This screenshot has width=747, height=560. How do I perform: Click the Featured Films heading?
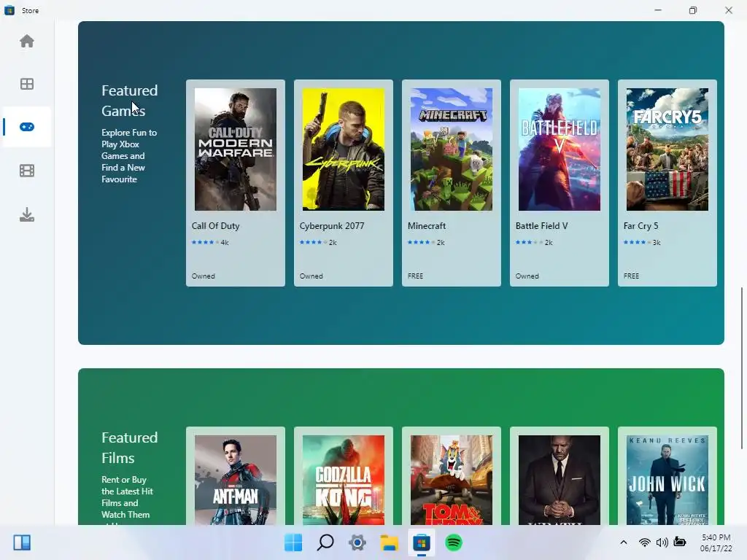130,448
